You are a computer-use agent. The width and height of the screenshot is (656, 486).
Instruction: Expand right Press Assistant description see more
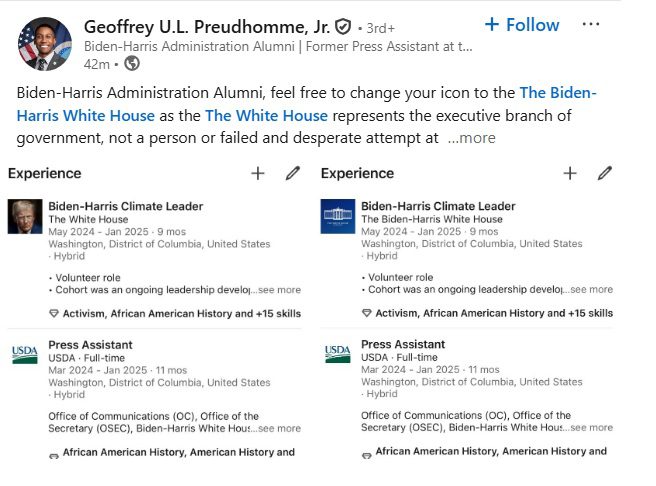pos(591,427)
